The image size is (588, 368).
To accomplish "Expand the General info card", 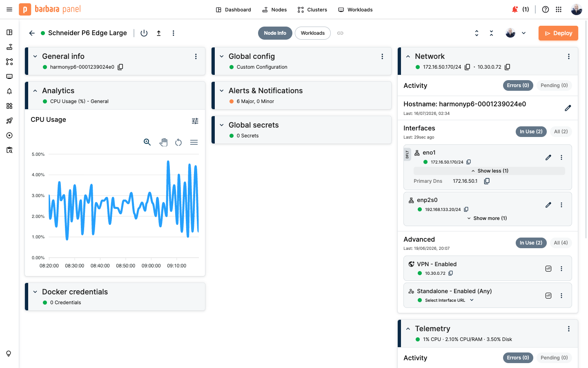I will pyautogui.click(x=35, y=56).
